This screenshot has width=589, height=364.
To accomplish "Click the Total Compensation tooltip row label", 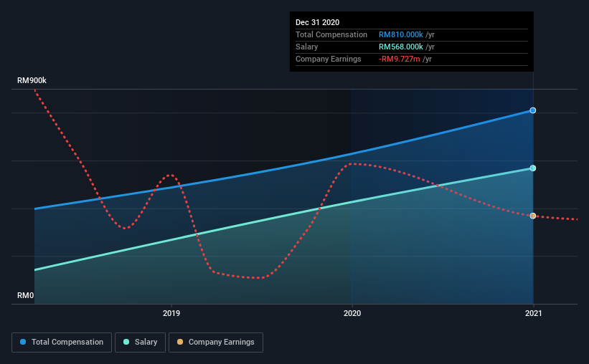I will (331, 34).
